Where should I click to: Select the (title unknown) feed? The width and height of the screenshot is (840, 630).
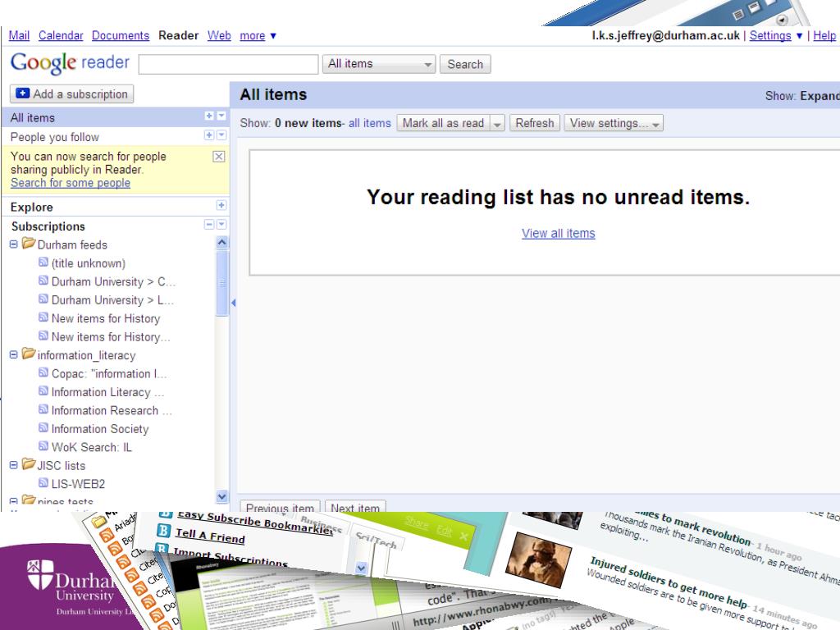[89, 263]
